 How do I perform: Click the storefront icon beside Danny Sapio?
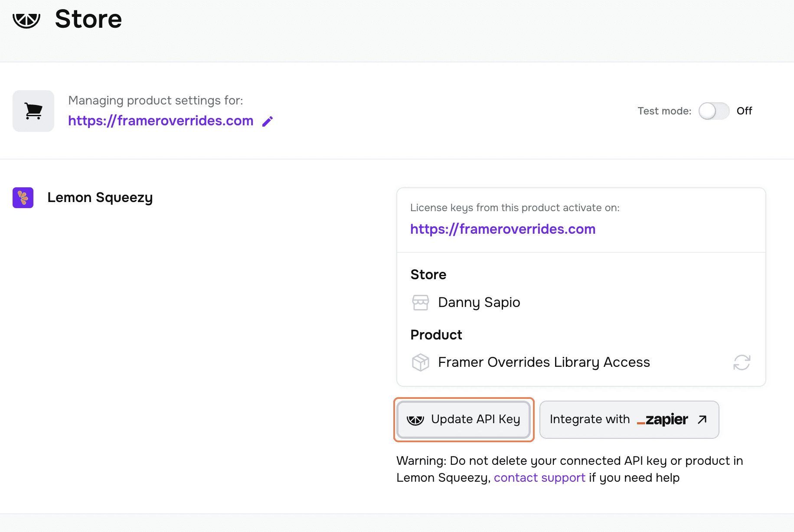420,302
